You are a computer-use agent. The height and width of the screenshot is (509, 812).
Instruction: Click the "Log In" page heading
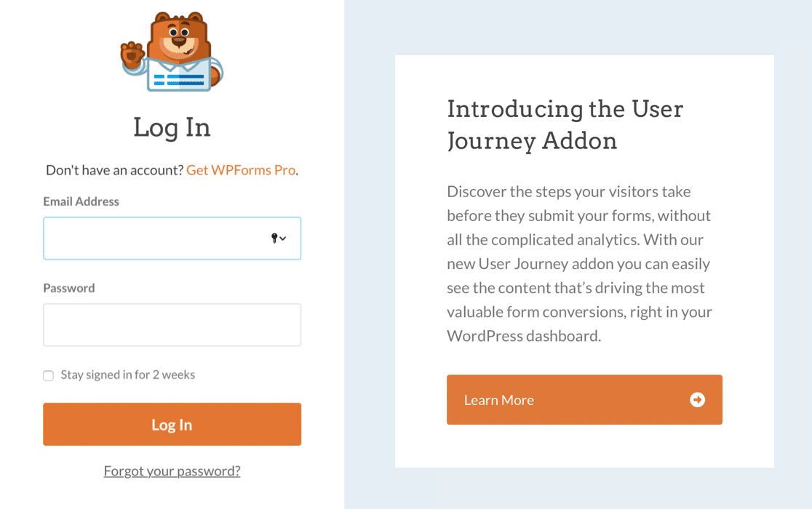point(172,127)
